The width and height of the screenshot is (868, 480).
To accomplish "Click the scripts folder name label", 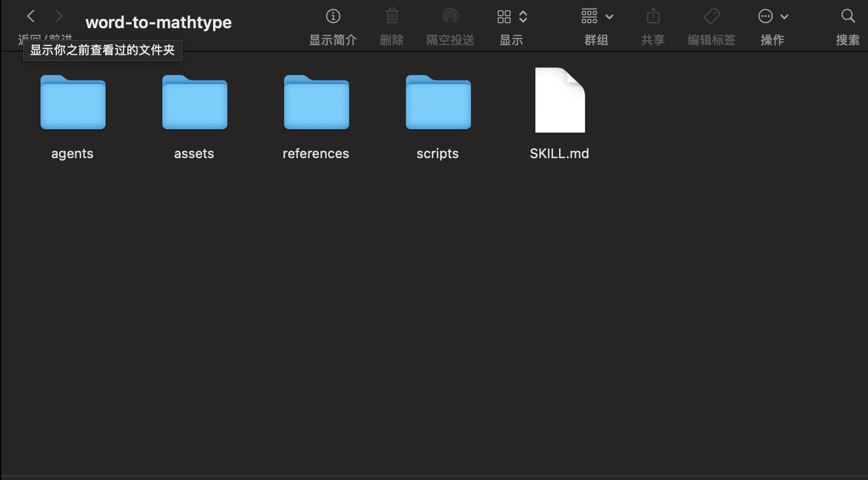I will pyautogui.click(x=438, y=154).
